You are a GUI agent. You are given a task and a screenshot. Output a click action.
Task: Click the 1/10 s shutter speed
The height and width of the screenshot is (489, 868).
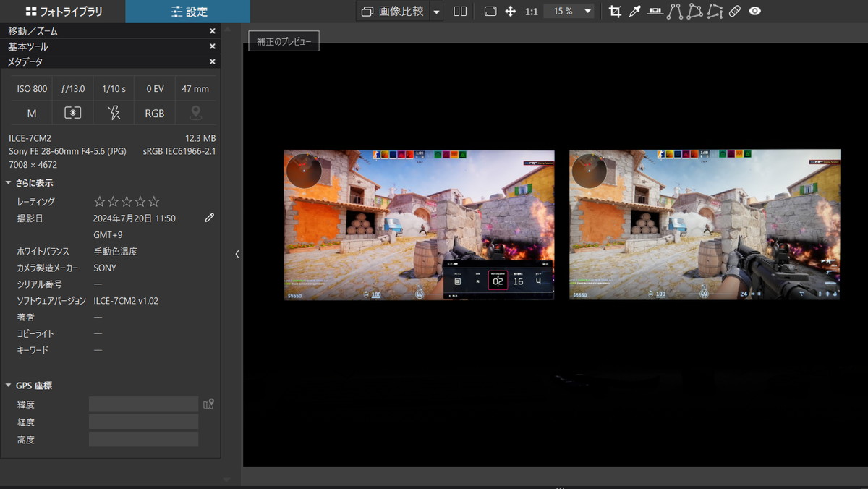pos(114,89)
